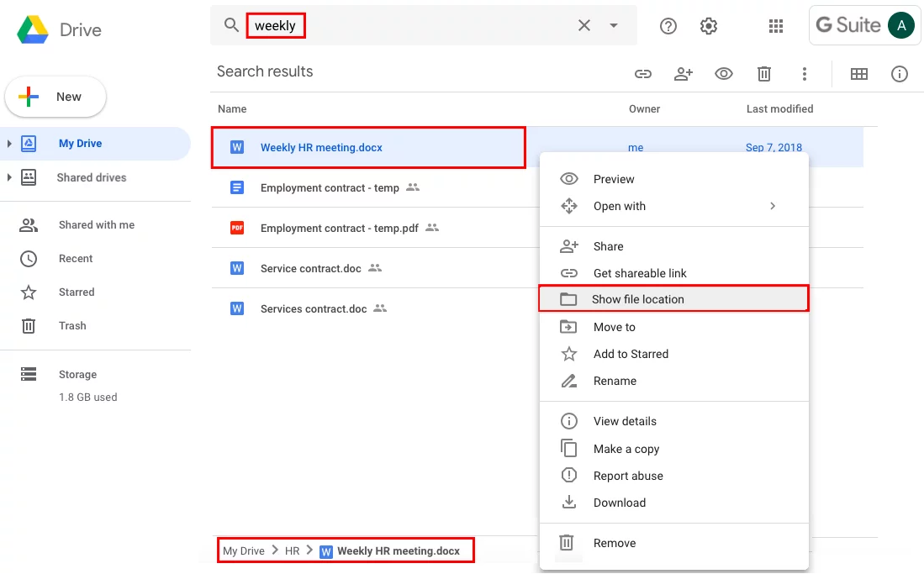Clear the search with the X icon
This screenshot has height=574, width=924.
click(x=584, y=25)
